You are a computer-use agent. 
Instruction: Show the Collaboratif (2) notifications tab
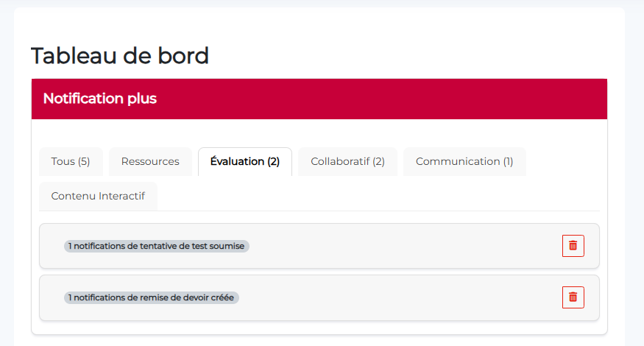(x=347, y=162)
